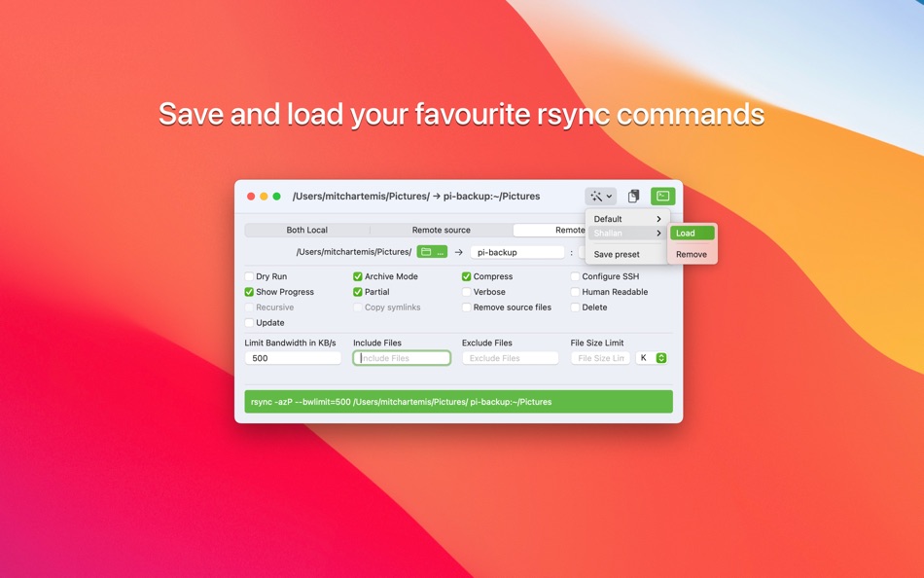Click the red close window button
Viewport: 924px width, 578px height.
pos(251,197)
